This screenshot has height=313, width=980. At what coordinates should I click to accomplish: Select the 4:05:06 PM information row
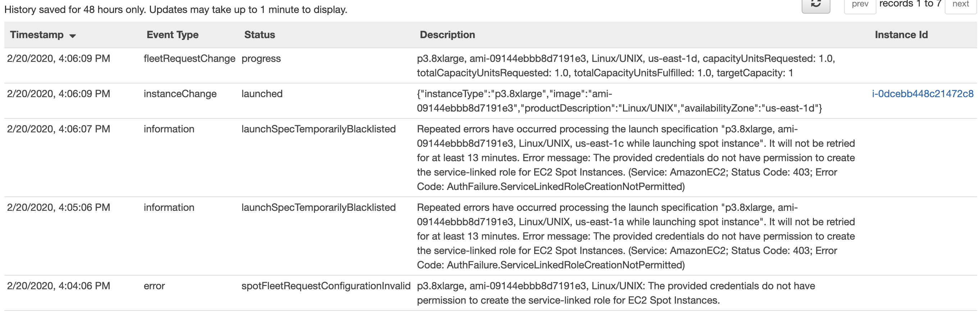(x=490, y=236)
